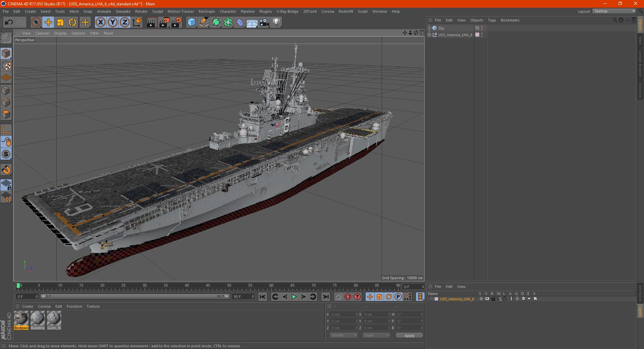Toggle the Enable Axis tool
The image size is (644, 349).
(6, 130)
